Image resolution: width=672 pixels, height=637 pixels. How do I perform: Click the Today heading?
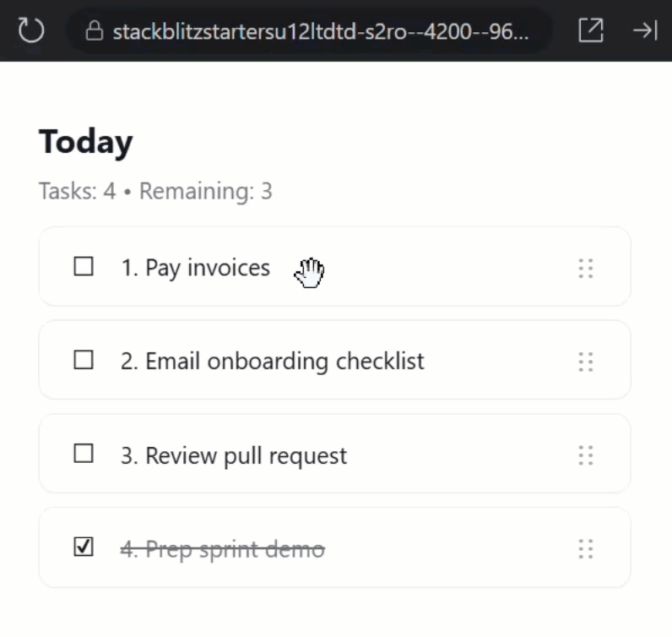pos(86,142)
